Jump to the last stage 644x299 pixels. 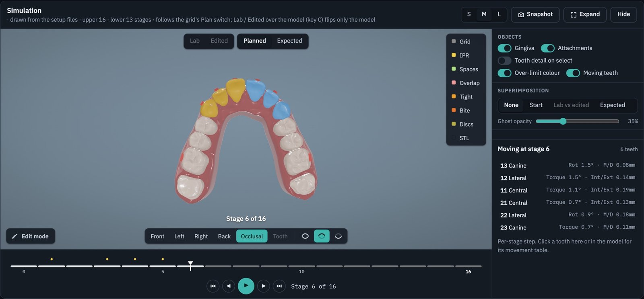(x=279, y=286)
